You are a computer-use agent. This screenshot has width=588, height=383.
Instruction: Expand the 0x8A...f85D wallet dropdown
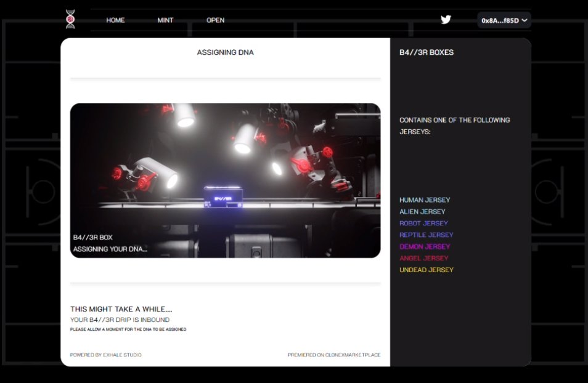coord(504,20)
